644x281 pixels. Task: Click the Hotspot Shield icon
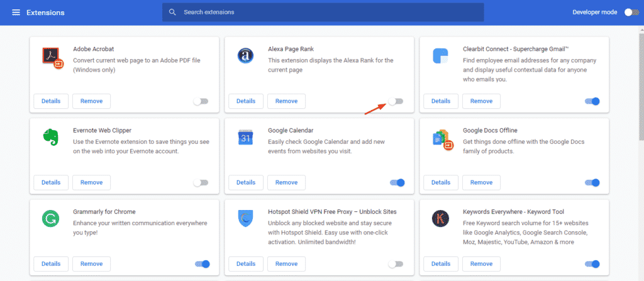pos(245,219)
